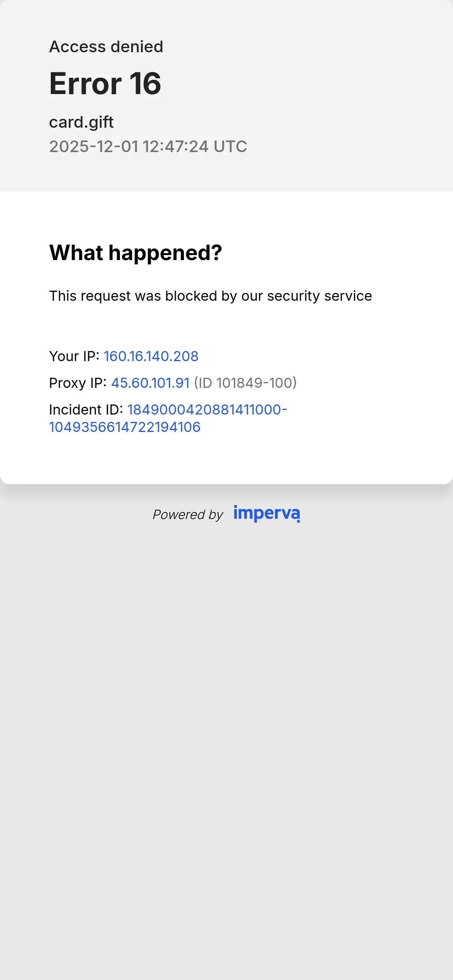Click the card.gift domain name
The height and width of the screenshot is (980, 453).
pos(81,122)
